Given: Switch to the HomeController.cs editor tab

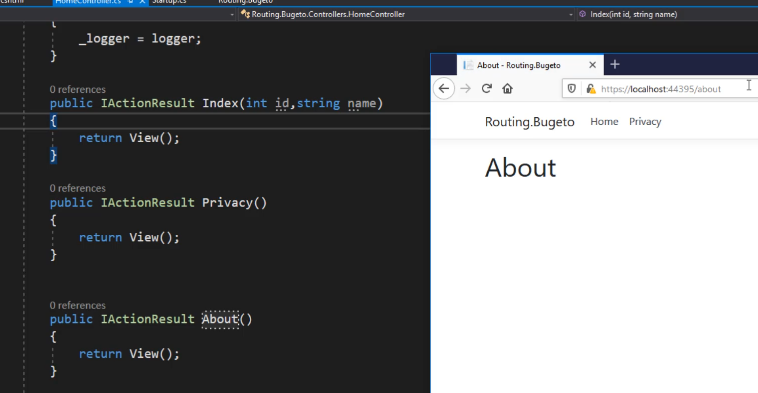Looking at the screenshot, I should pyautogui.click(x=88, y=2).
